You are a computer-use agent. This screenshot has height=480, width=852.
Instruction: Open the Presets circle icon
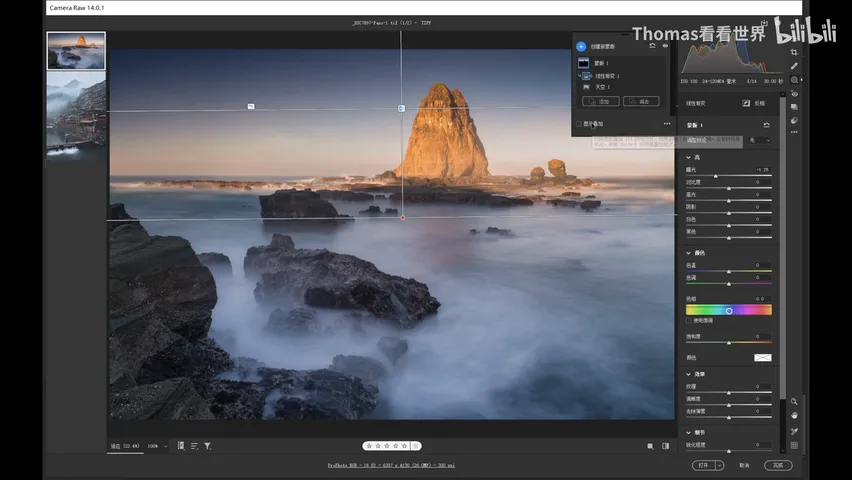click(x=794, y=120)
